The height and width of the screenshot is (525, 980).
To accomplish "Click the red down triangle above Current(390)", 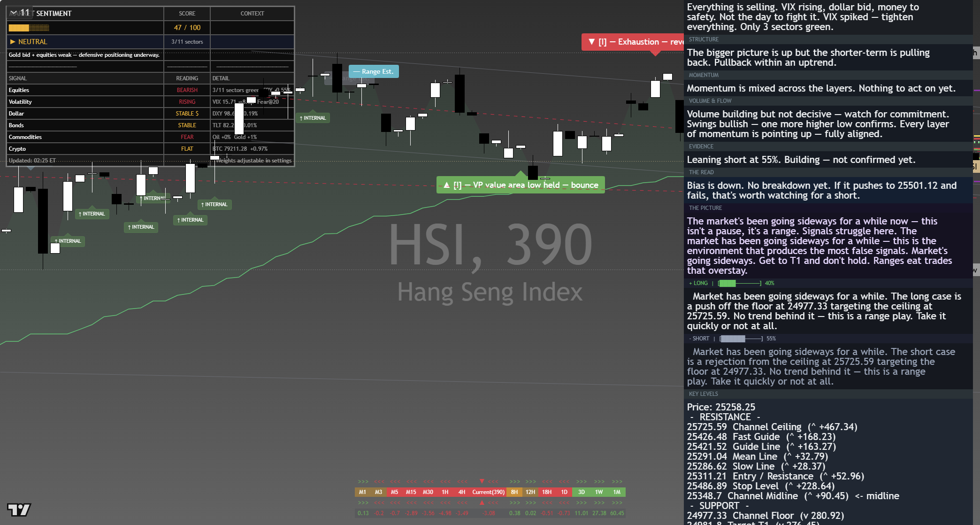I will pyautogui.click(x=482, y=481).
